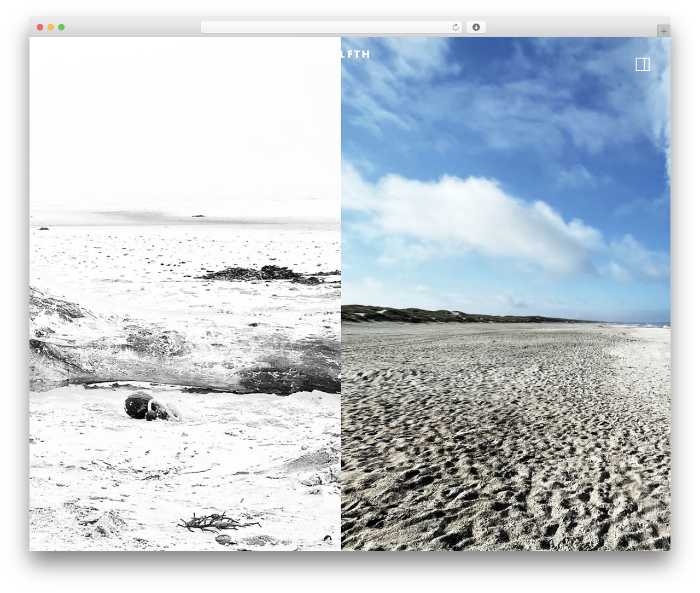
Task: Add a new tab with the plus button
Action: tap(663, 31)
